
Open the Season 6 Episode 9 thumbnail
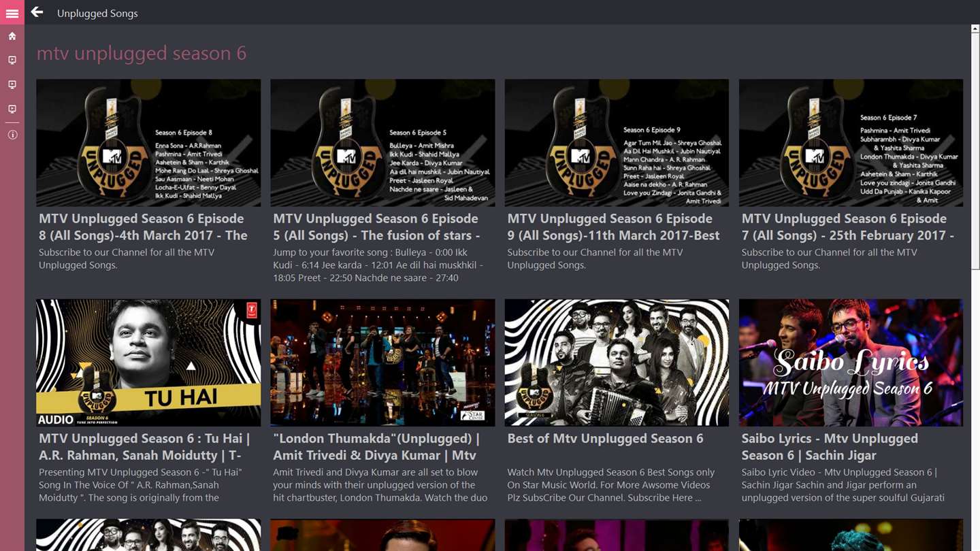coord(617,143)
